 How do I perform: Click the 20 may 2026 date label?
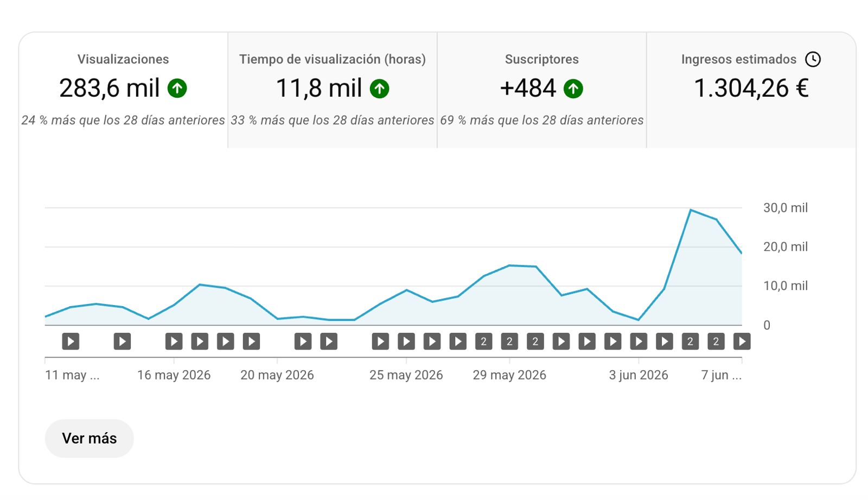point(277,375)
